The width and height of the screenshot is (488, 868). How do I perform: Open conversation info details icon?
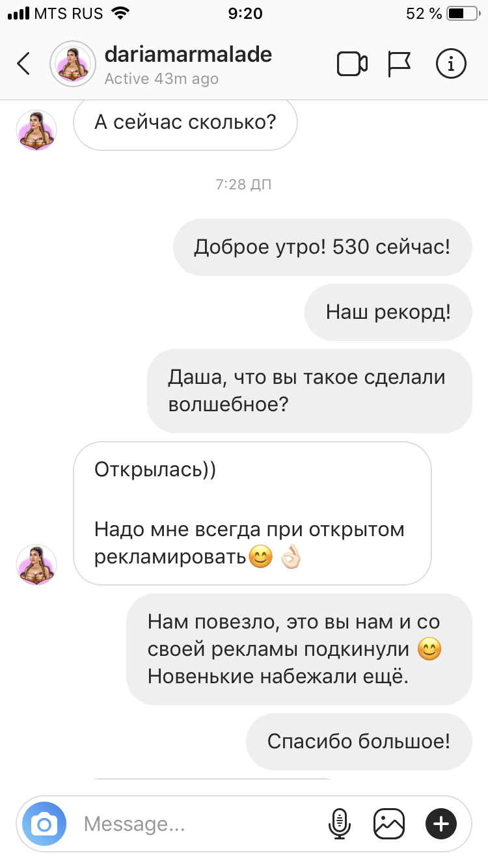point(450,63)
